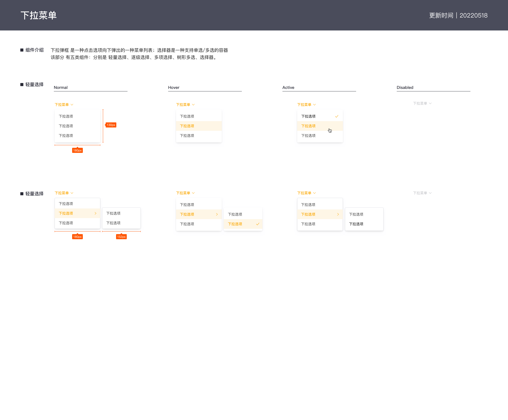Expand the right-arrow chevron in Hover cascading menu
508x420 pixels.
coord(217,214)
